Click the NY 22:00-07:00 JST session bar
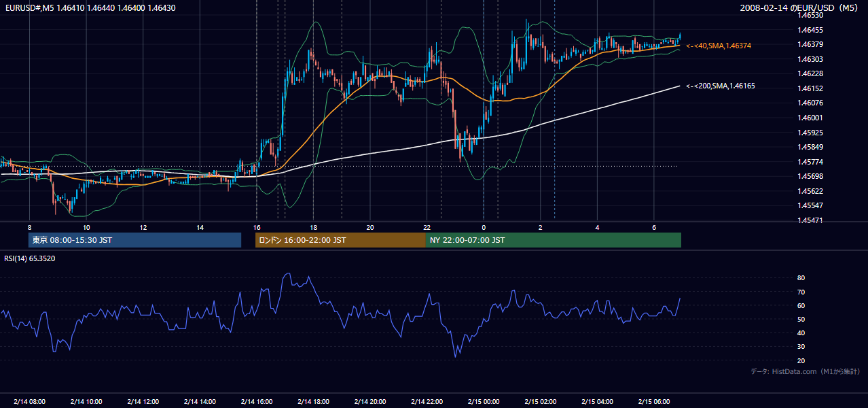This screenshot has width=868, height=408. [x=553, y=240]
